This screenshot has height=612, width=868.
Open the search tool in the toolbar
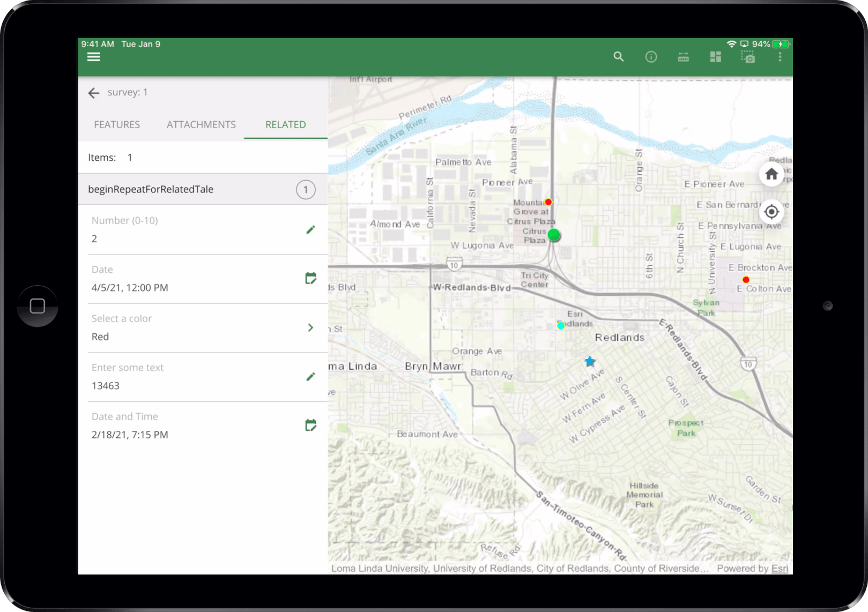click(618, 56)
